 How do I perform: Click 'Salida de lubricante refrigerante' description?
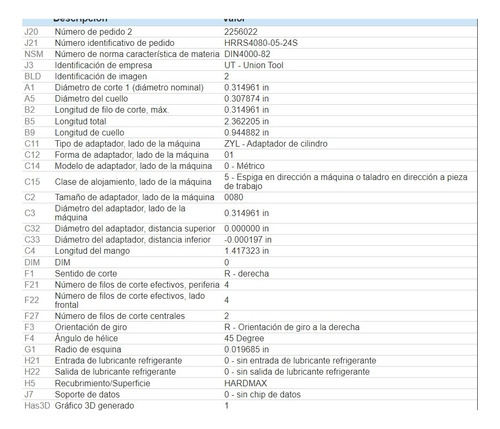point(115,372)
